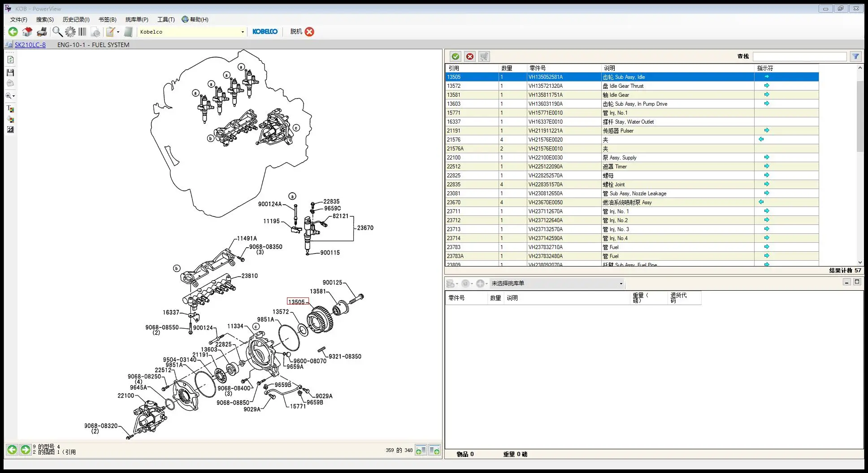This screenshot has height=473, width=868.
Task: Open the SK210LC-8 model link
Action: tap(30, 45)
